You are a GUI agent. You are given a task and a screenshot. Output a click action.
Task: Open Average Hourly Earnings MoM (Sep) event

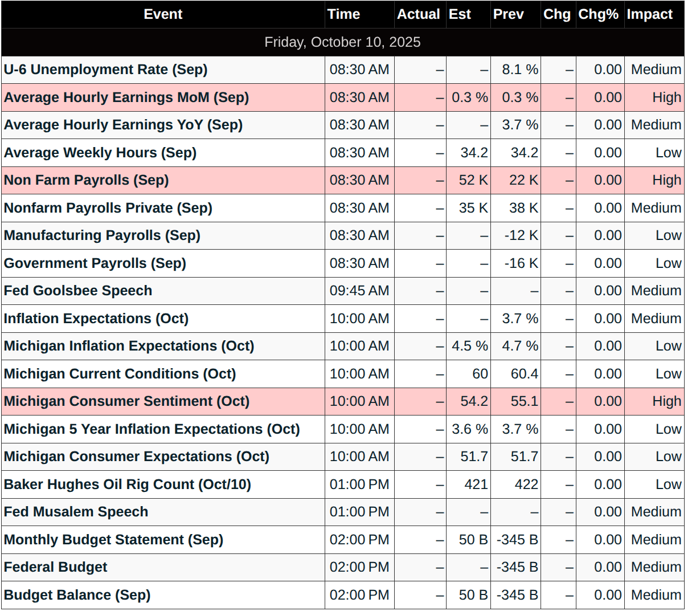pos(126,97)
